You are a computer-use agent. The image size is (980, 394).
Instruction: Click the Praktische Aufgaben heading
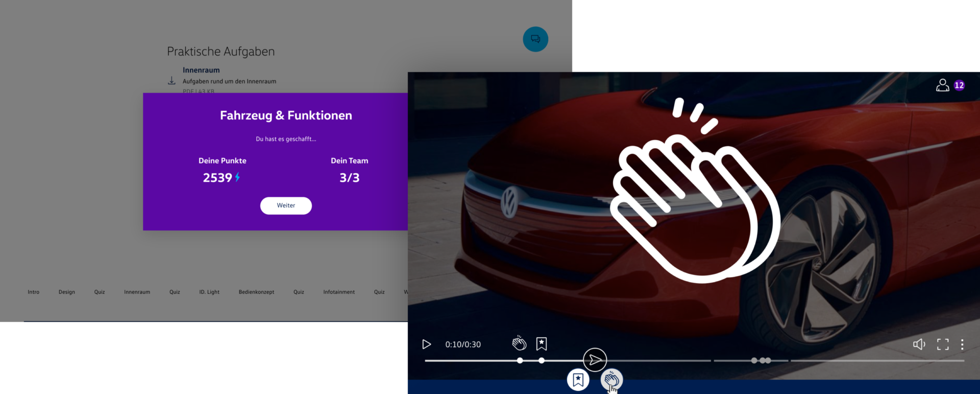[x=221, y=52]
